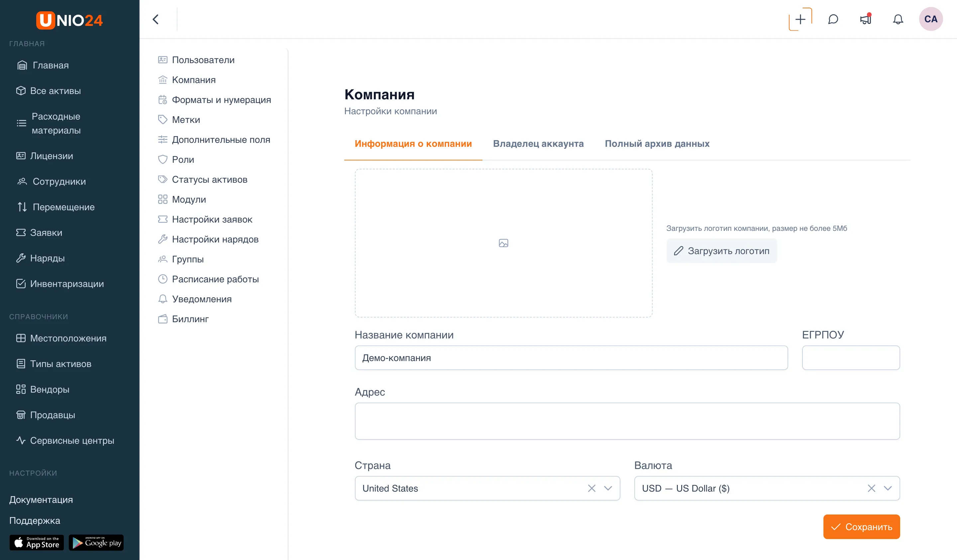Screen dimensions: 957x560
Task: Open the megaphone announcements icon
Action: tap(866, 19)
